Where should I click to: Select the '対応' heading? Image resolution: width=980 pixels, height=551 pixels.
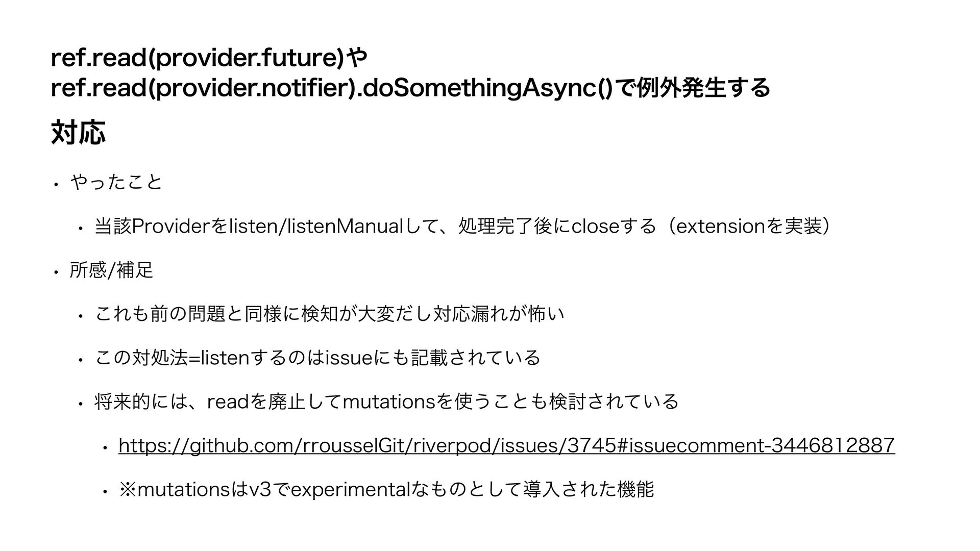[x=79, y=133]
